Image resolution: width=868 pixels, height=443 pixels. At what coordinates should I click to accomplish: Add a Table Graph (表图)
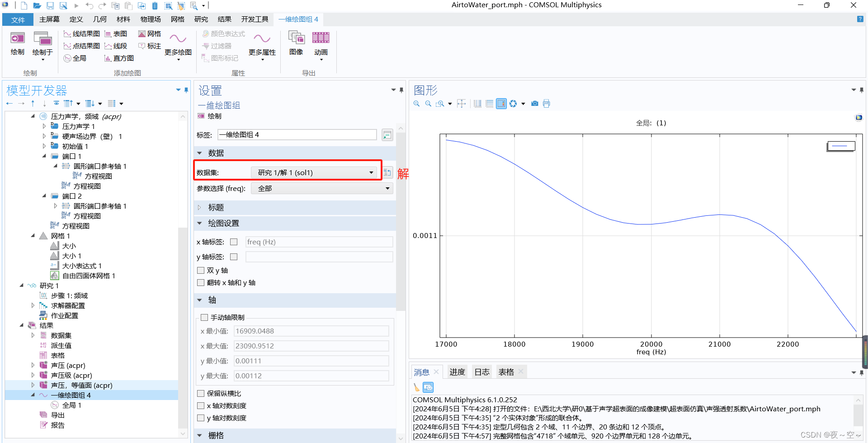coord(116,34)
